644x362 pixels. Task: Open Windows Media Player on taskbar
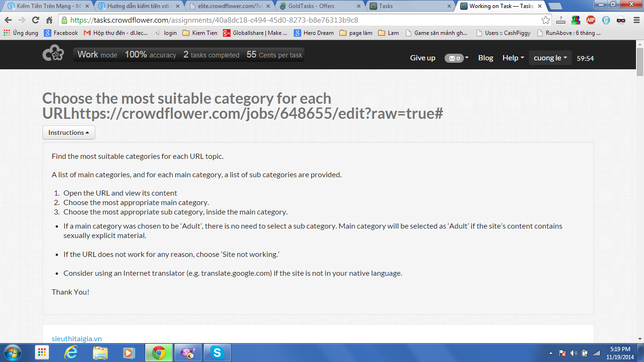coord(129,353)
